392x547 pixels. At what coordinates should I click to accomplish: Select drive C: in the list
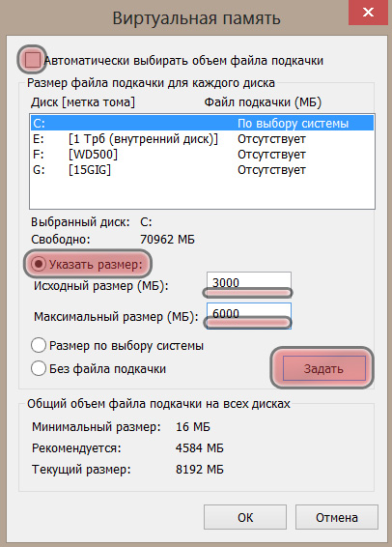click(x=202, y=124)
